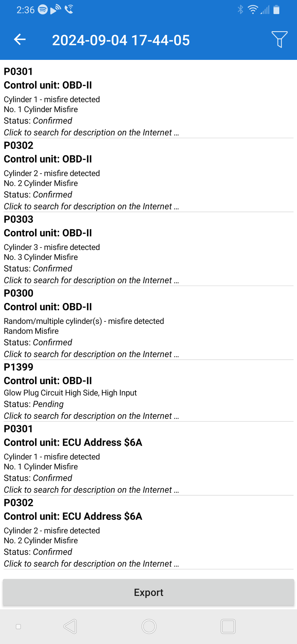Tap the Spotify status bar icon
The image size is (297, 644).
tap(43, 10)
